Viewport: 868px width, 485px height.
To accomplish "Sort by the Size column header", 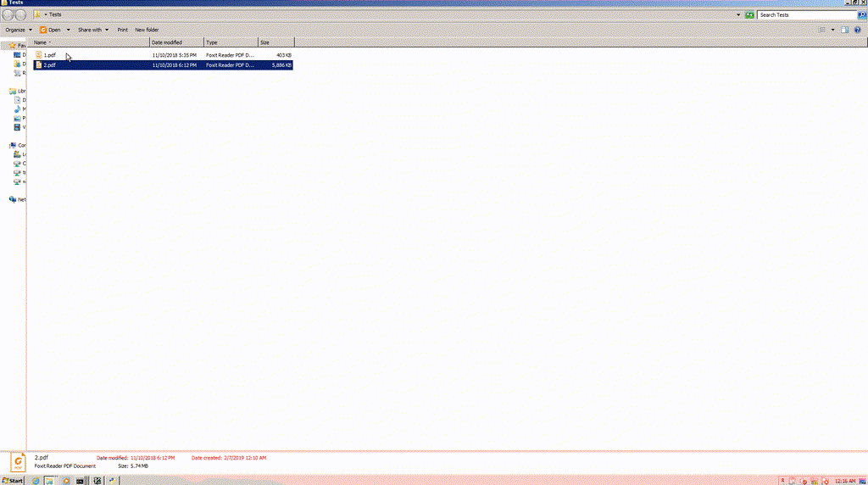I will pos(276,42).
